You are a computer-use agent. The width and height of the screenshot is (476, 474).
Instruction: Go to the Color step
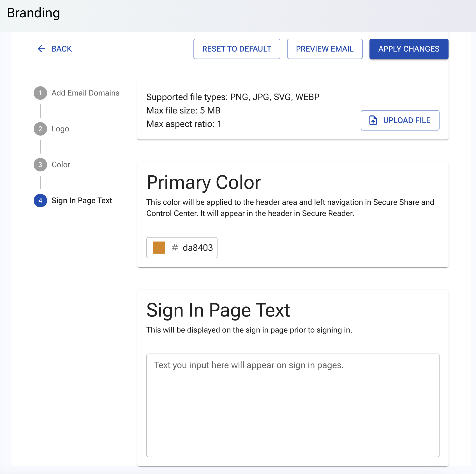(61, 164)
